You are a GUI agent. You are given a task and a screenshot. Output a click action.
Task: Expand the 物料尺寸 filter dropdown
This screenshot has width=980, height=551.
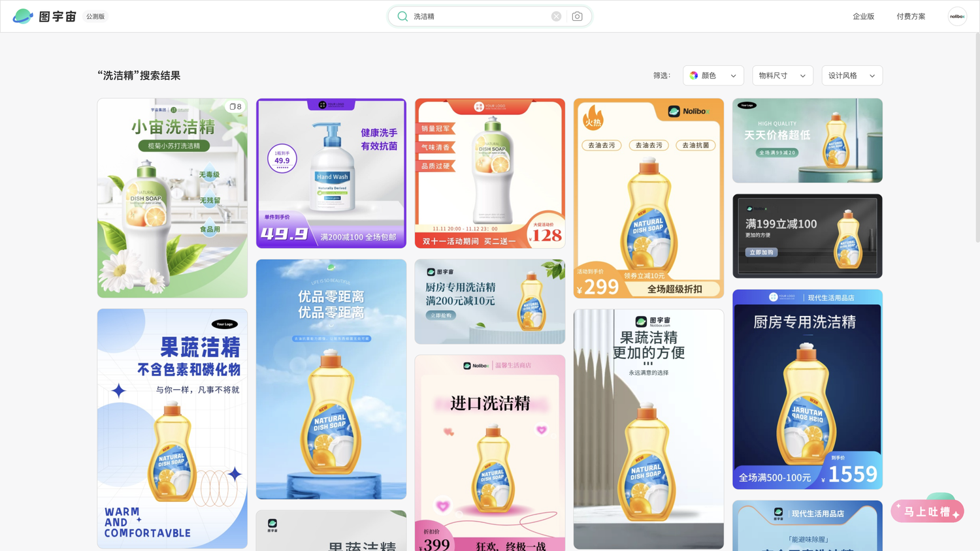pyautogui.click(x=783, y=76)
